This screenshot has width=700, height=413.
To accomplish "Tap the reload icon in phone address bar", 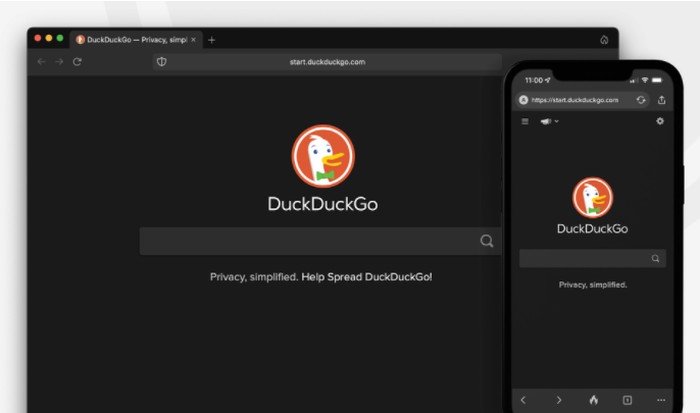I will tap(641, 100).
